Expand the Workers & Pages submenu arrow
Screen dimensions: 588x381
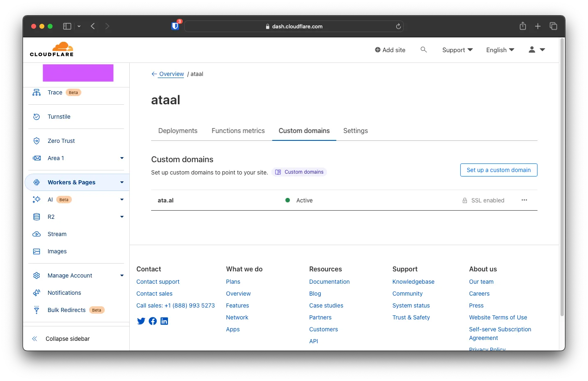(122, 182)
